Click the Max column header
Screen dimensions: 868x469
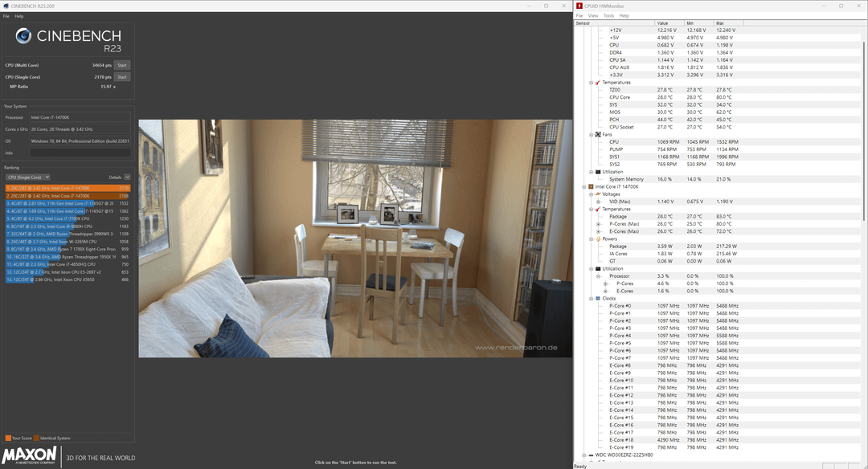click(x=728, y=23)
